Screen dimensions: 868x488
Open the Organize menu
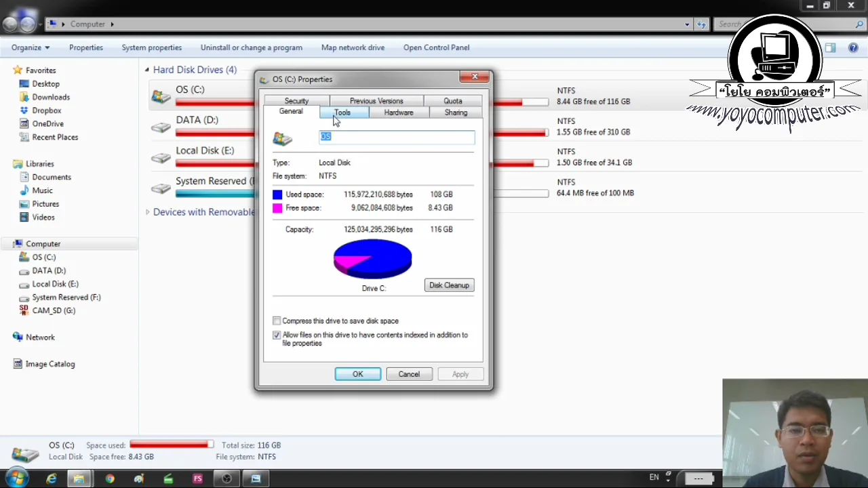pyautogui.click(x=30, y=47)
